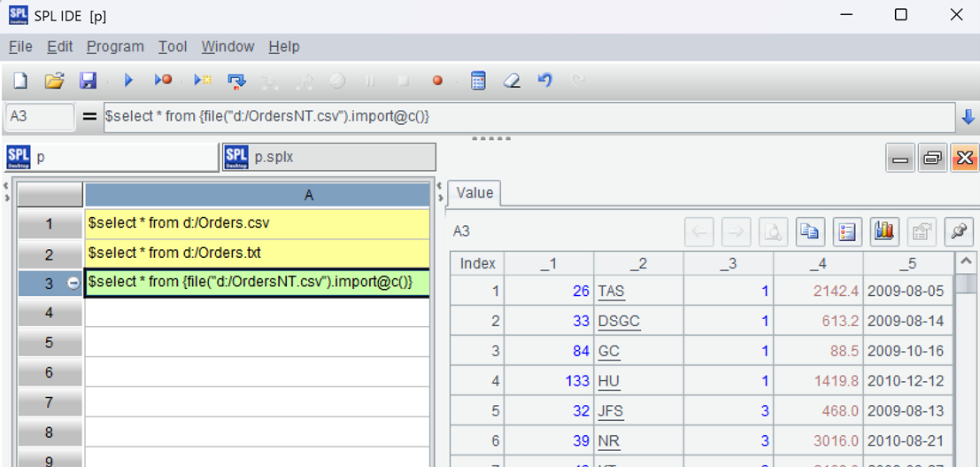Save the script with the floppy disk icon
The image size is (980, 467).
point(88,81)
